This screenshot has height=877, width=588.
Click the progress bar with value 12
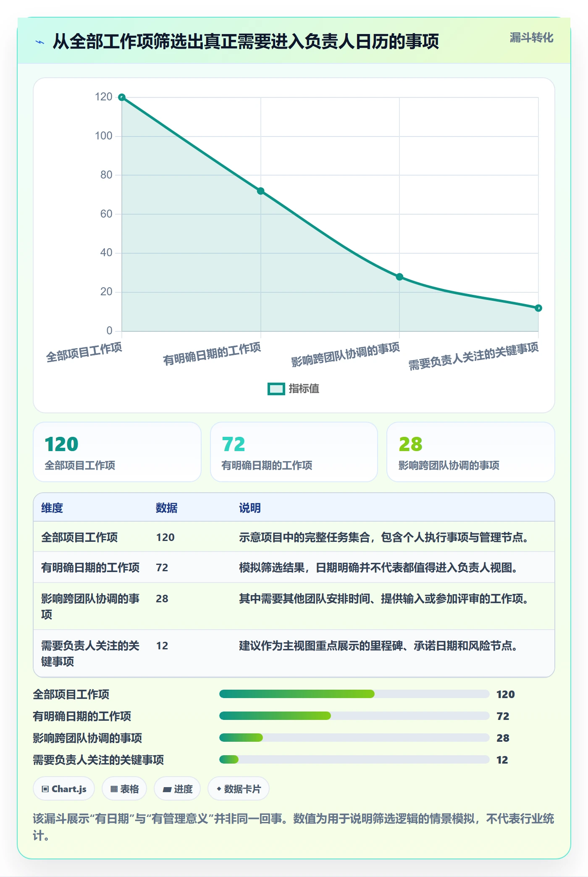click(354, 759)
